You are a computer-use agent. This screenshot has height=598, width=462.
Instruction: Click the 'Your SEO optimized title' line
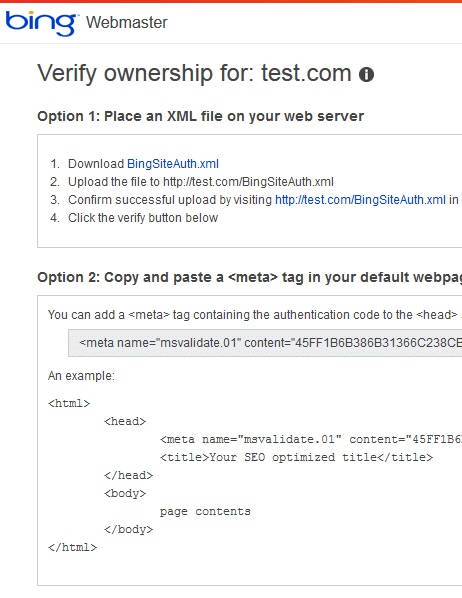tap(296, 457)
